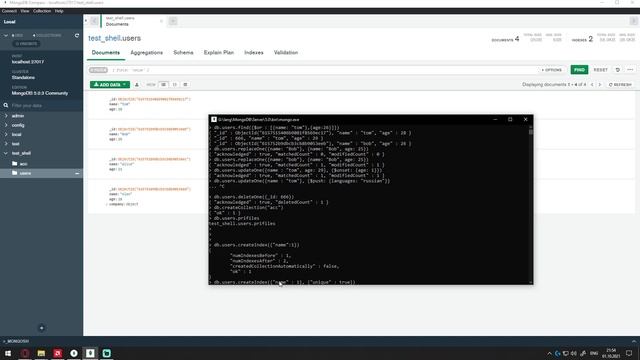Go to previous page of documents

click(x=592, y=84)
